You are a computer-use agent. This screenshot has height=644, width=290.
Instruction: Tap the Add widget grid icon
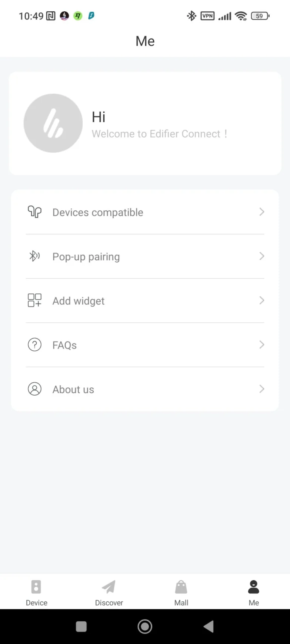[34, 300]
